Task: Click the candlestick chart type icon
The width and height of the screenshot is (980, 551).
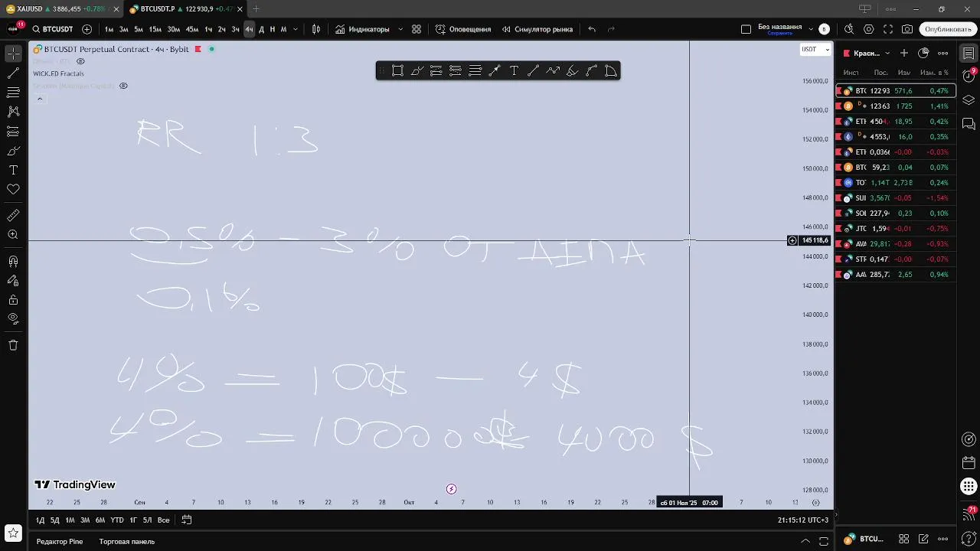Action: tap(316, 29)
